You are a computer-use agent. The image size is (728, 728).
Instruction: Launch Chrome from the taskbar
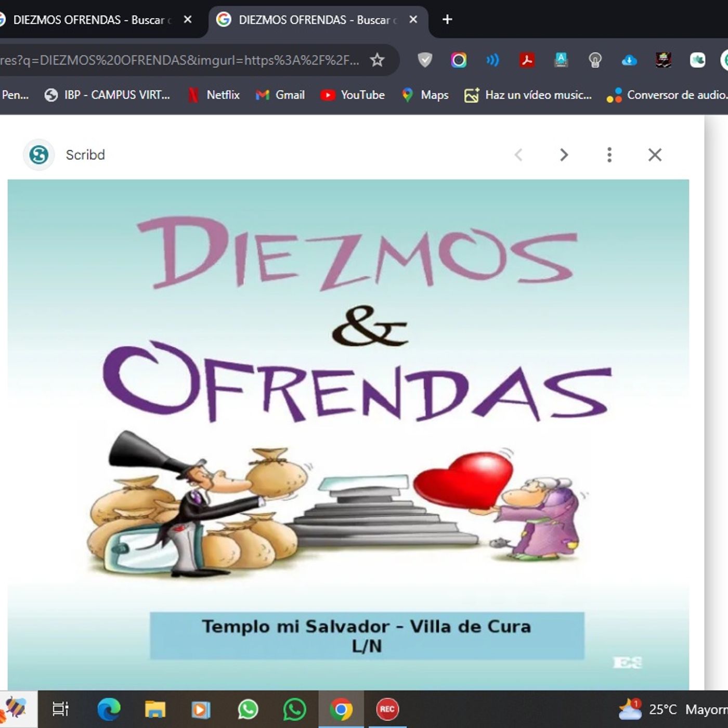pos(342,708)
